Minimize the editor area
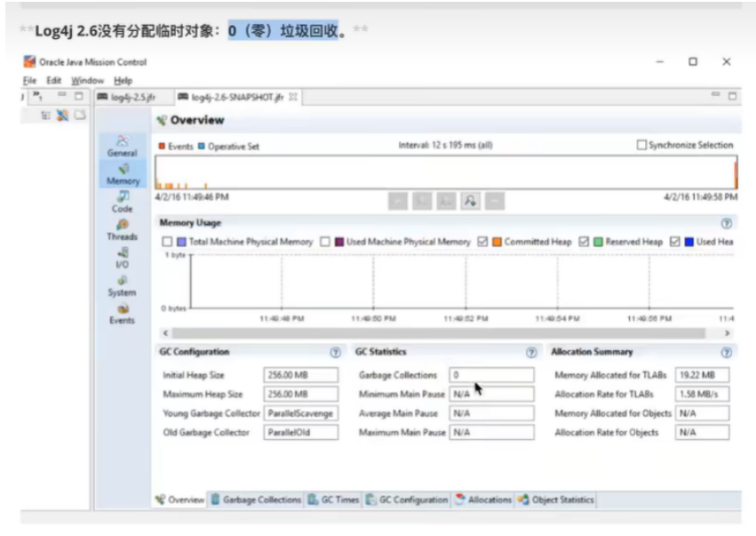Screen dimensions: 756x536 [x=715, y=94]
